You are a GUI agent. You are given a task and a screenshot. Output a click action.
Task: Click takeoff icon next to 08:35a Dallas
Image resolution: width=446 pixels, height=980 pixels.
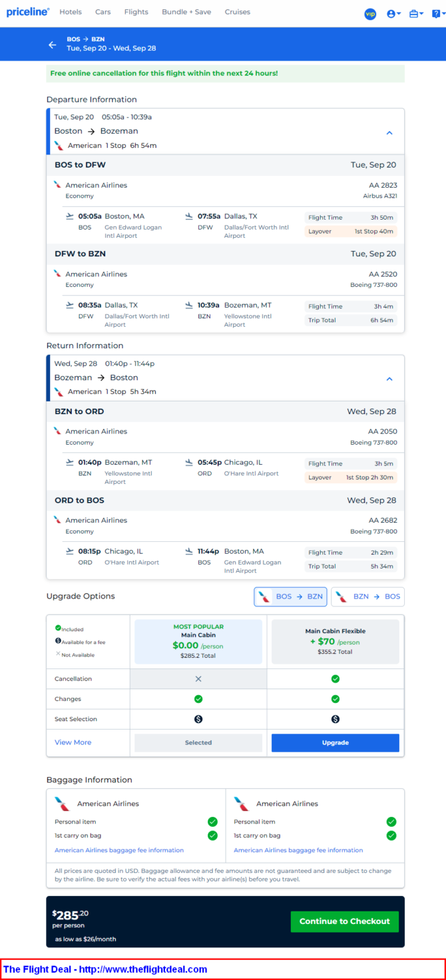[70, 305]
